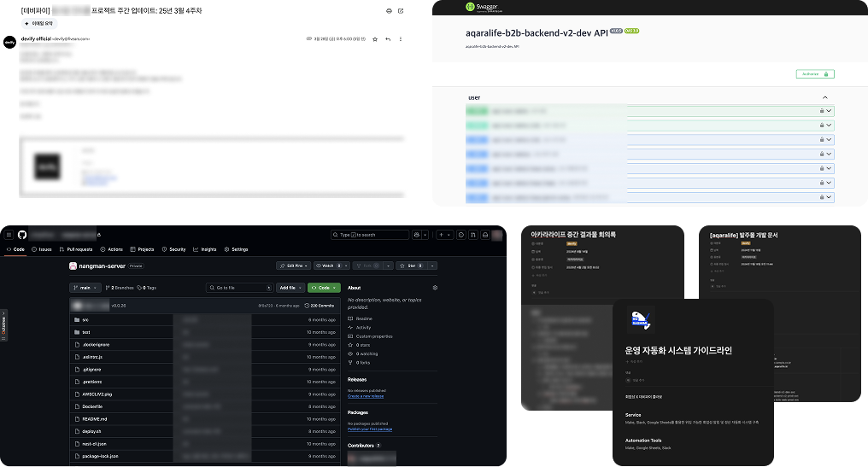The image size is (868, 467).
Task: Click the guideline card's logo thumbnail
Action: pos(641,320)
